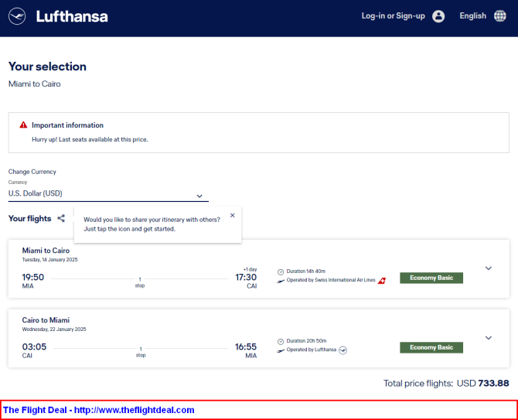The width and height of the screenshot is (518, 420).
Task: Click the Miami to Cairo card title
Action: [x=46, y=251]
